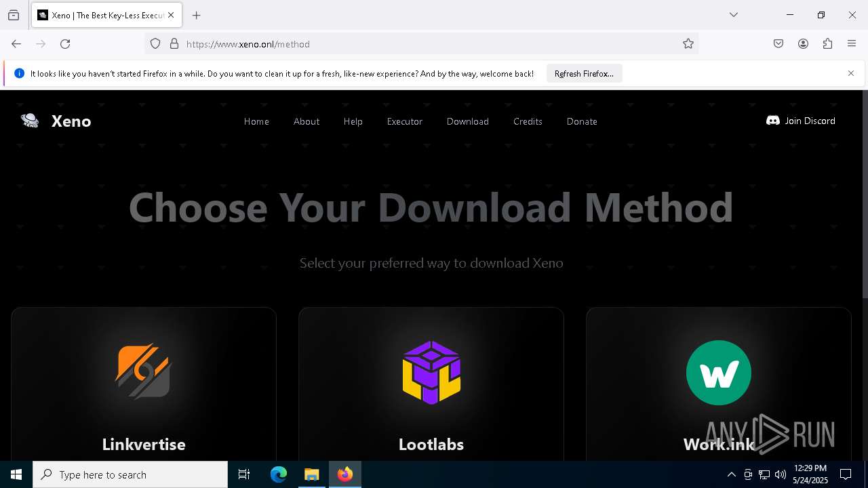Click the Xeno brand name link
868x488 pixels.
tap(71, 121)
